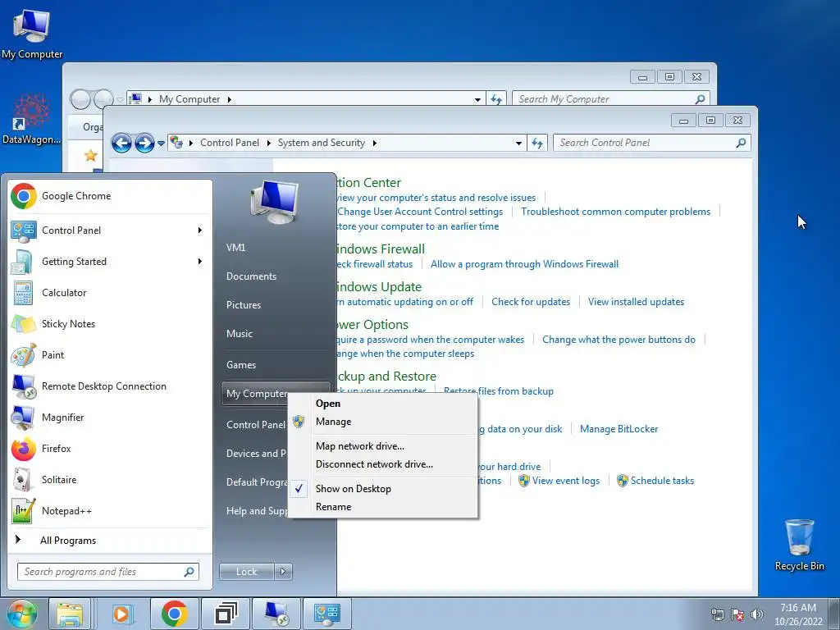Go forward in Control Panel window

pyautogui.click(x=144, y=143)
